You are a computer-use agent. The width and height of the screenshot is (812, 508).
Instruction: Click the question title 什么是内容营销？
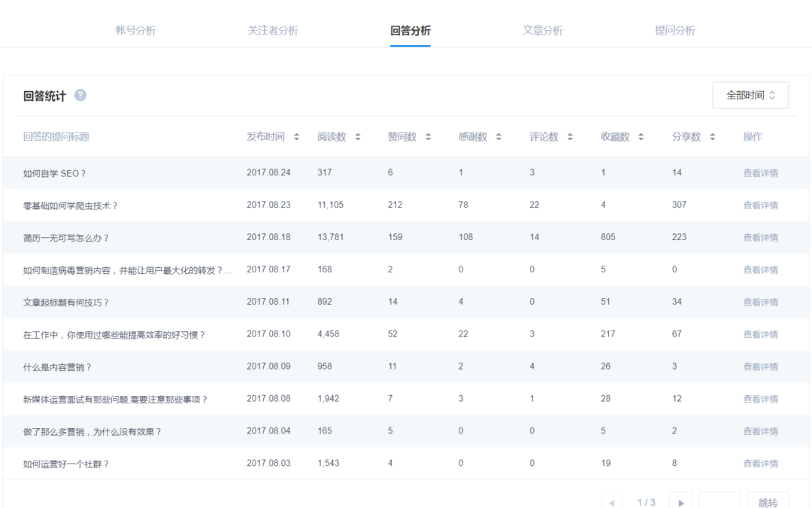(x=57, y=367)
